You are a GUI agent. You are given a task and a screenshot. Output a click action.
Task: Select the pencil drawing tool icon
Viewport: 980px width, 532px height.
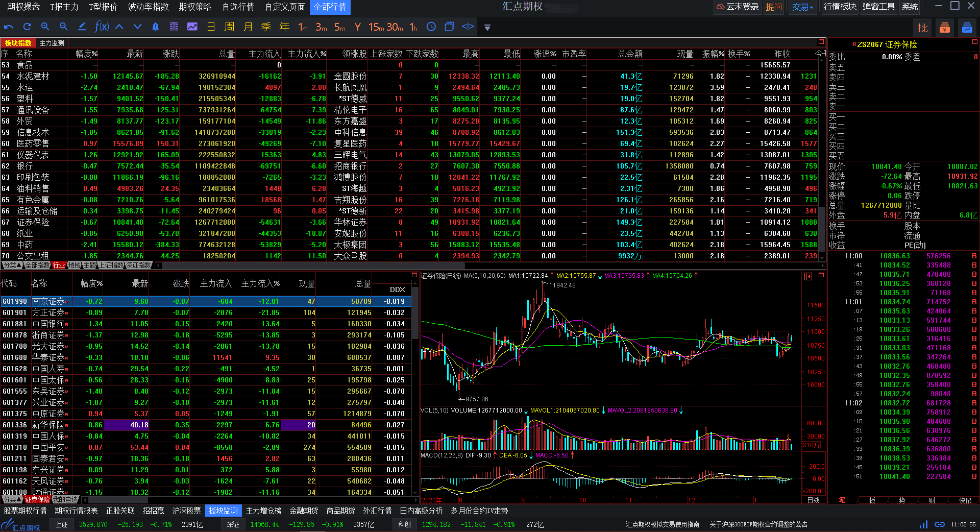[82, 27]
